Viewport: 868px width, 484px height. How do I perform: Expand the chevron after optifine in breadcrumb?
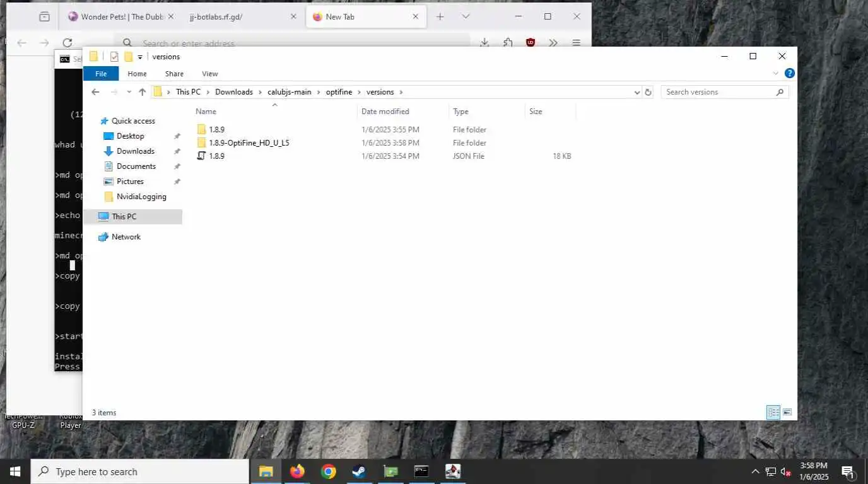[x=360, y=92]
